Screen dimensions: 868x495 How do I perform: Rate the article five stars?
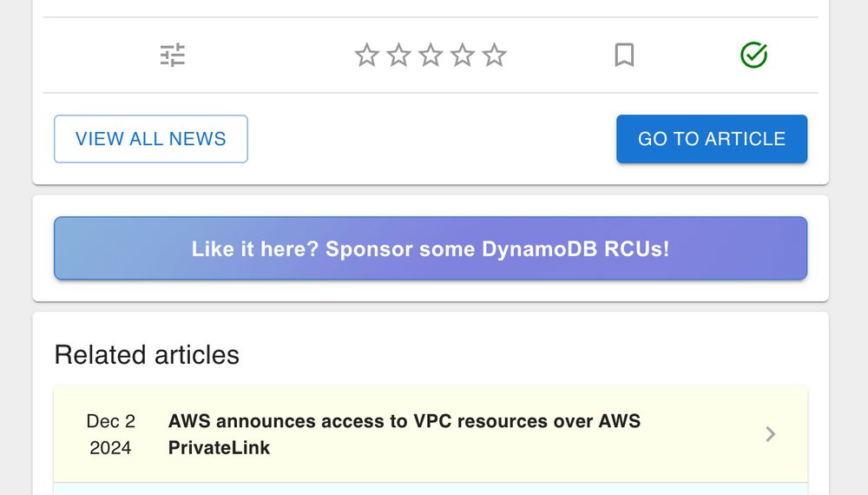pos(494,56)
